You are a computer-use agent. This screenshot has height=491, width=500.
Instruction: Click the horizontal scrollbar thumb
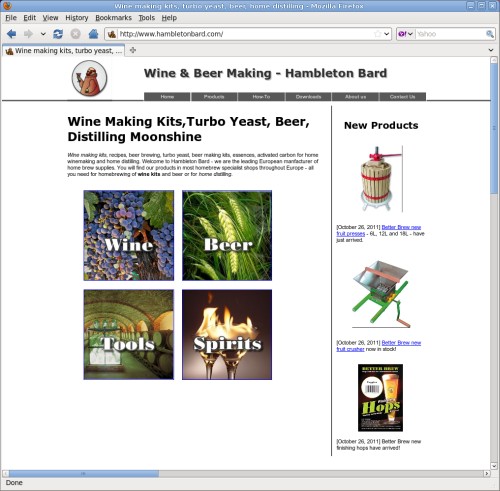click(83, 473)
